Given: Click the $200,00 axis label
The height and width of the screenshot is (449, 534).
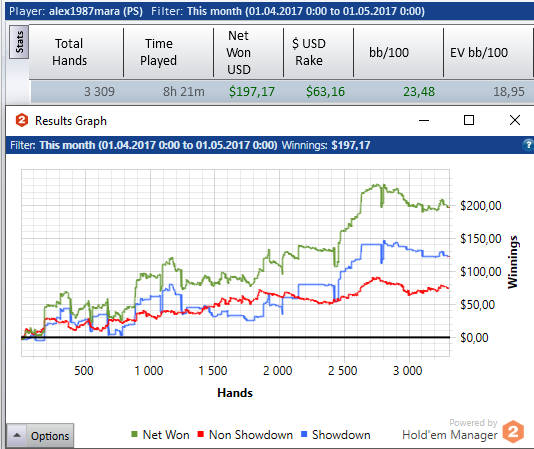Looking at the screenshot, I should tap(481, 206).
